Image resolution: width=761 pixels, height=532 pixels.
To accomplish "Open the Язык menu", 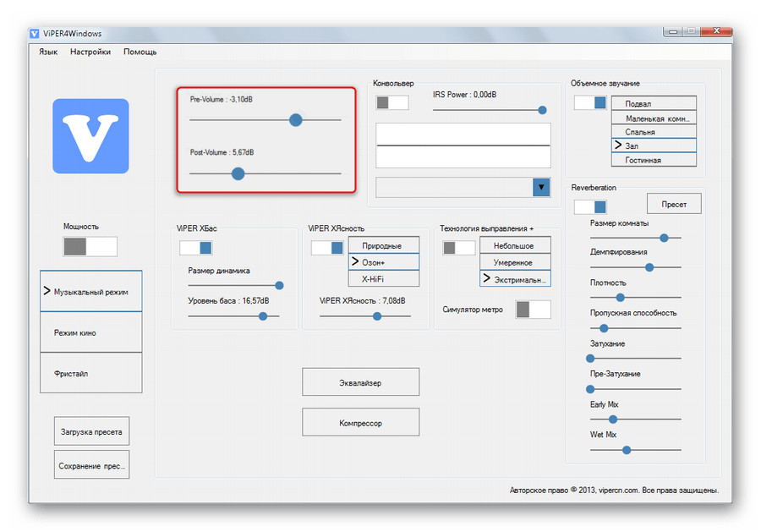I will (48, 52).
